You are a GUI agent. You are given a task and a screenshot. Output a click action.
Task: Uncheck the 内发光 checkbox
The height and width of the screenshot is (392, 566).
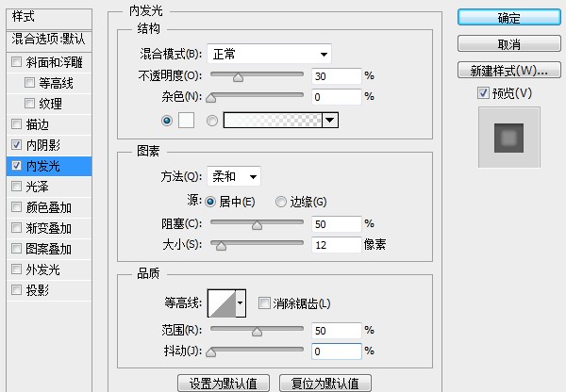click(16, 166)
